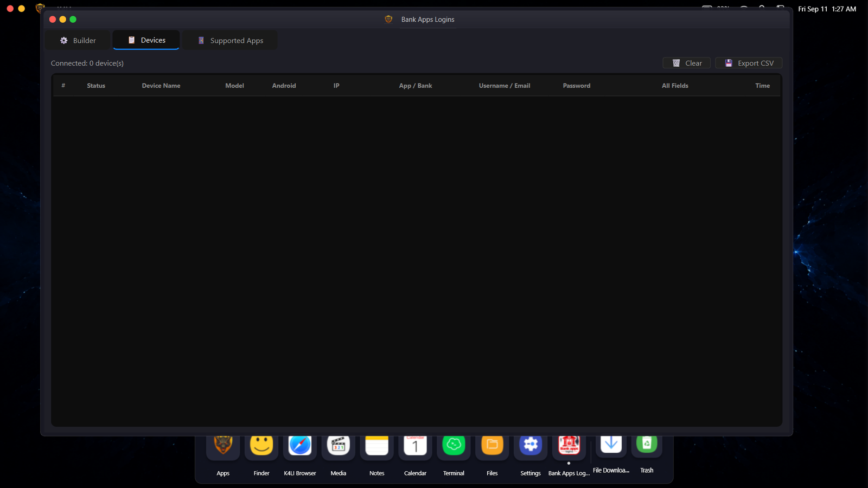Click the date and time in menu bar
The height and width of the screenshot is (488, 868).
(827, 9)
